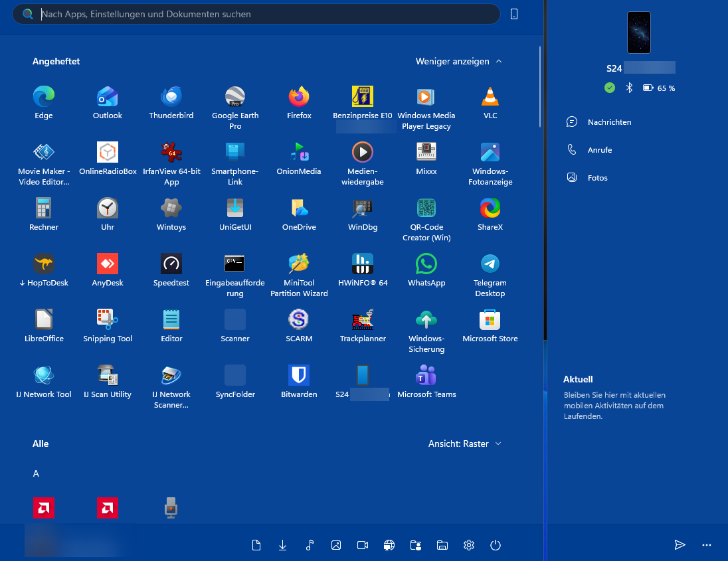728x561 pixels.
Task: Open Windows-Sicherung backup
Action: pyautogui.click(x=426, y=331)
